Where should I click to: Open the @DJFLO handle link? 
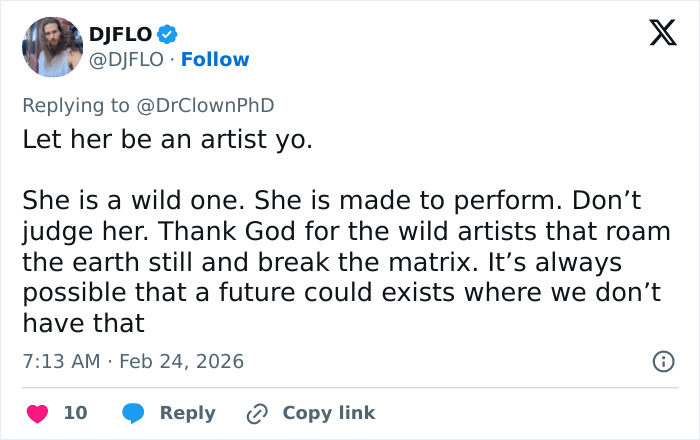click(126, 60)
